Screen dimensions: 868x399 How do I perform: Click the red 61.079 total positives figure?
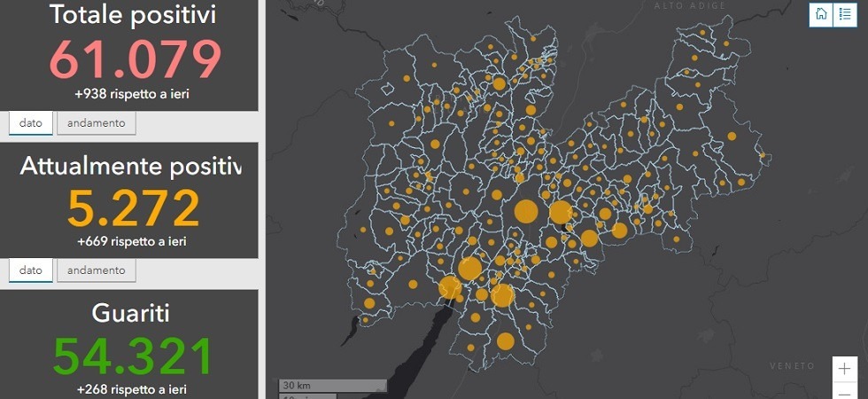tap(134, 60)
